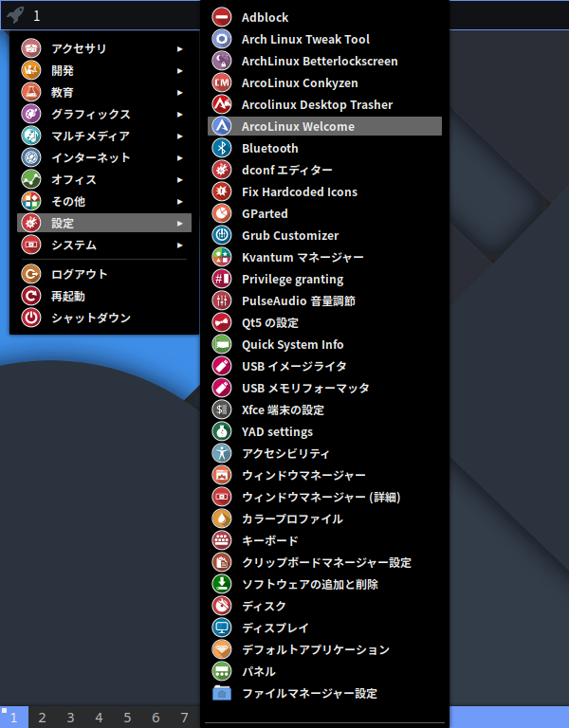Expand the インターネット submenu arrow
Screen dimensions: 569x728
tap(180, 158)
